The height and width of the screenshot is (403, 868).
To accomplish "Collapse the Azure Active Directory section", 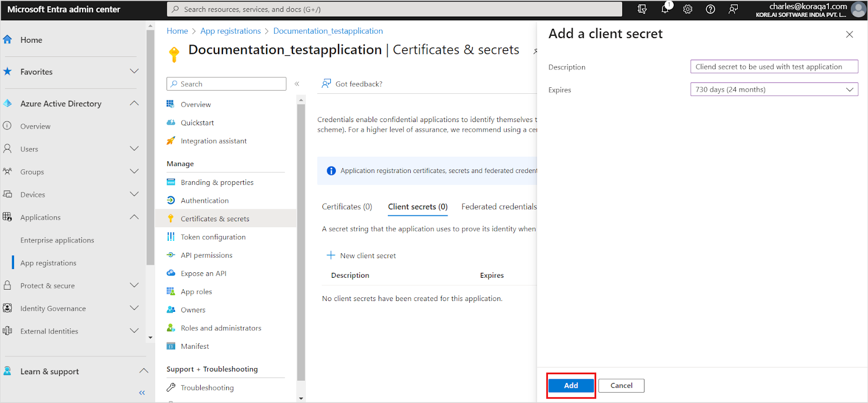I will (x=134, y=104).
